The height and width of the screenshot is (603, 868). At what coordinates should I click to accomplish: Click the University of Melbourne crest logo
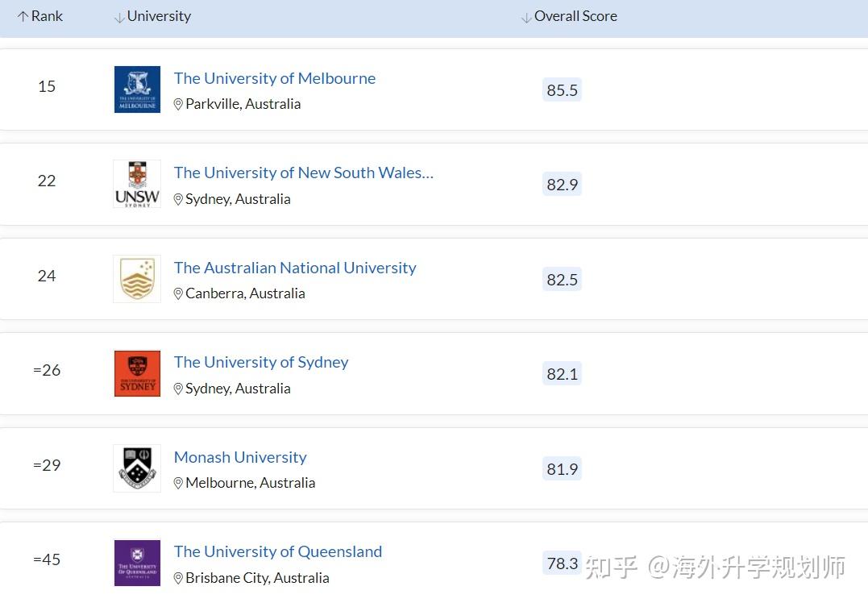(x=137, y=89)
